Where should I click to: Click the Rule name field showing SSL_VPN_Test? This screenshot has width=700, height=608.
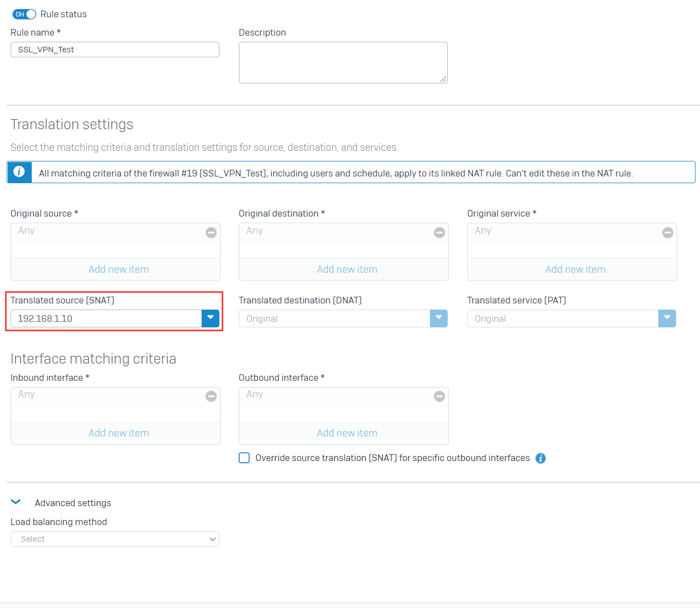115,50
